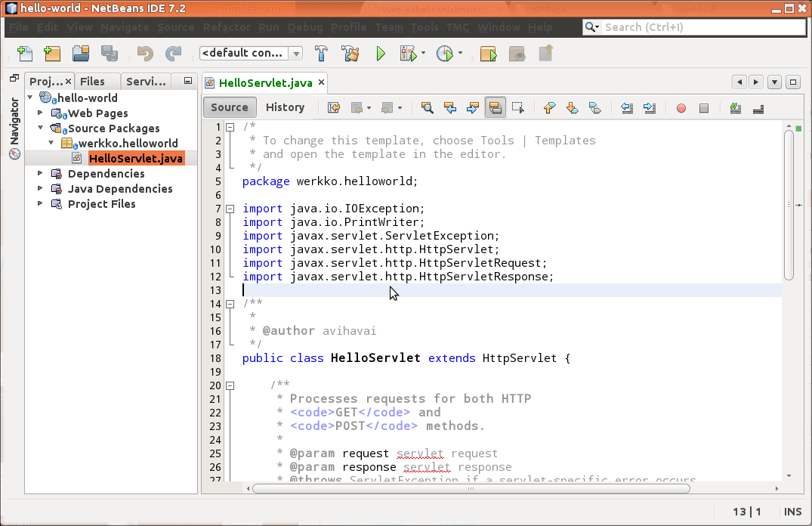Click the Undo arrow icon
The height and width of the screenshot is (526, 812).
tap(145, 54)
